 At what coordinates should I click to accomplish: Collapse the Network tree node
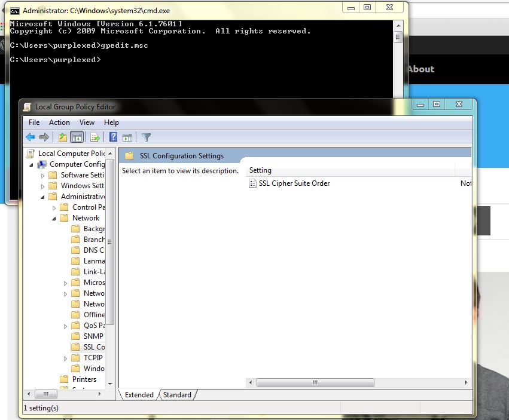(x=53, y=218)
